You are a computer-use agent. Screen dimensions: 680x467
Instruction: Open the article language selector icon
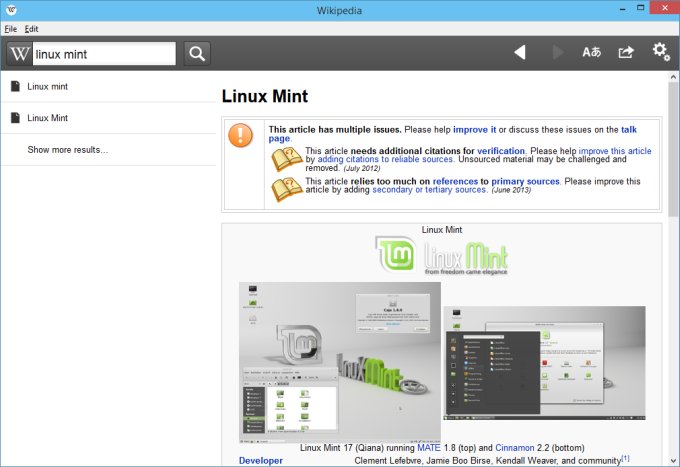tap(592, 52)
